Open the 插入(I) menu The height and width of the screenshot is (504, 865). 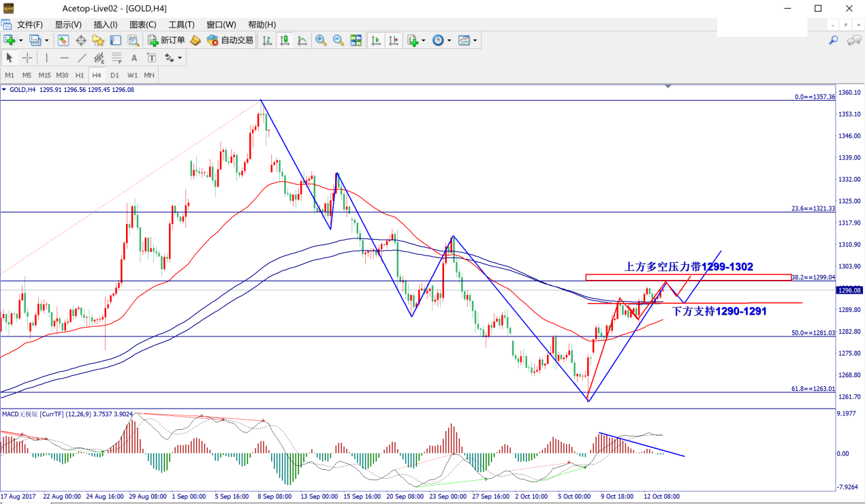pyautogui.click(x=106, y=25)
